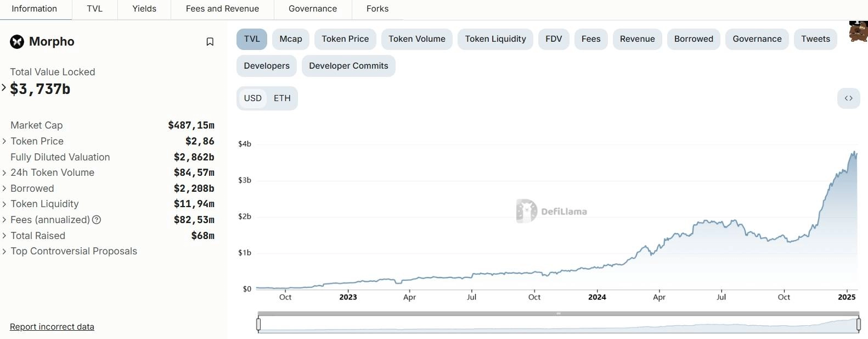Click the Report incorrect data link
The height and width of the screenshot is (339, 868).
pos(52,327)
